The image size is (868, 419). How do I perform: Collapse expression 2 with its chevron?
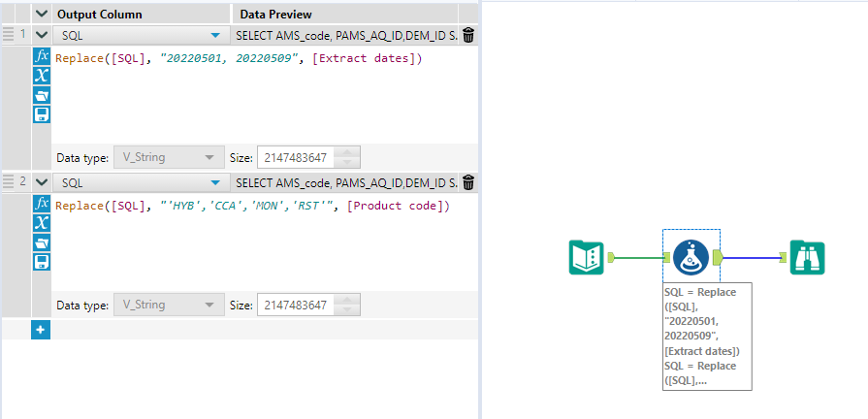click(x=42, y=182)
